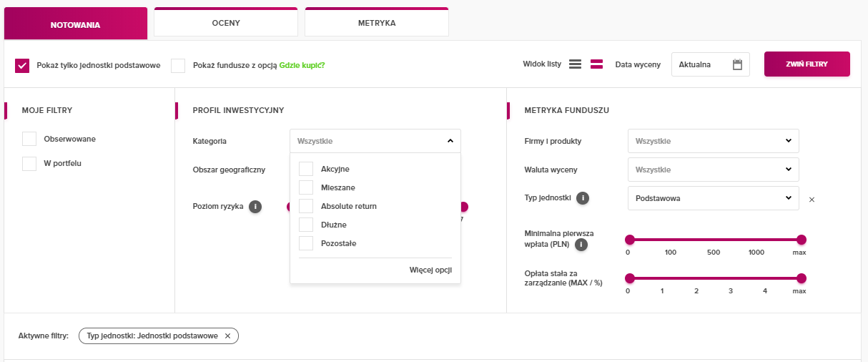Open the Metryka tab
This screenshot has width=868, height=362.
pos(377,23)
